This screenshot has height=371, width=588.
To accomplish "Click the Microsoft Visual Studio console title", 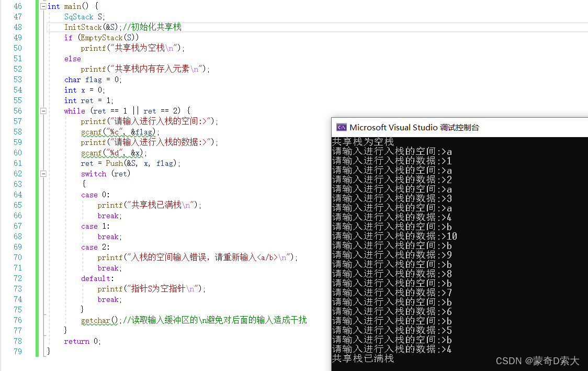I will point(414,128).
